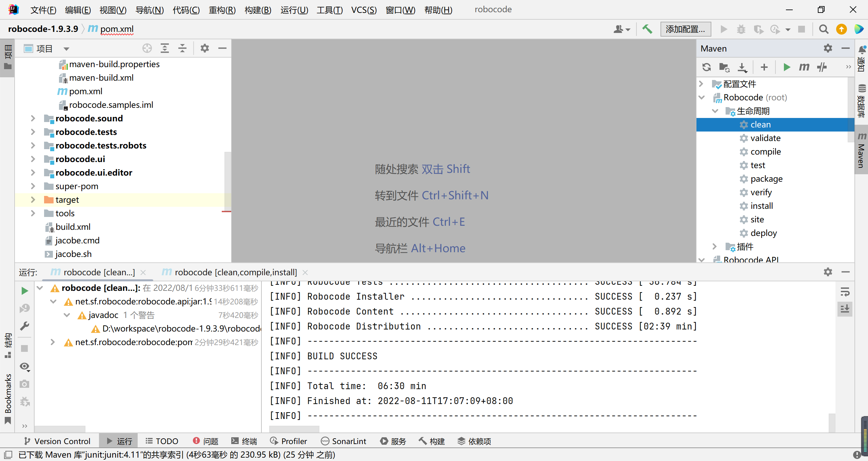Open Maven panel settings gear
This screenshot has height=461, width=868.
point(828,48)
